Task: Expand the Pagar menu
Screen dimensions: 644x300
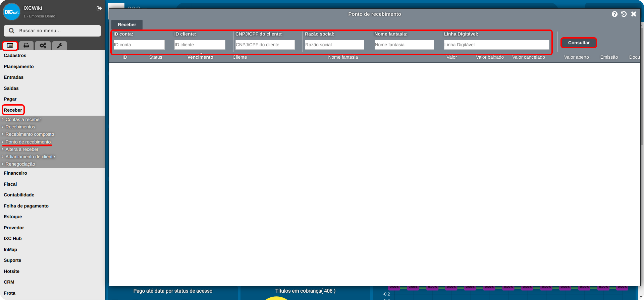Action: [x=10, y=99]
